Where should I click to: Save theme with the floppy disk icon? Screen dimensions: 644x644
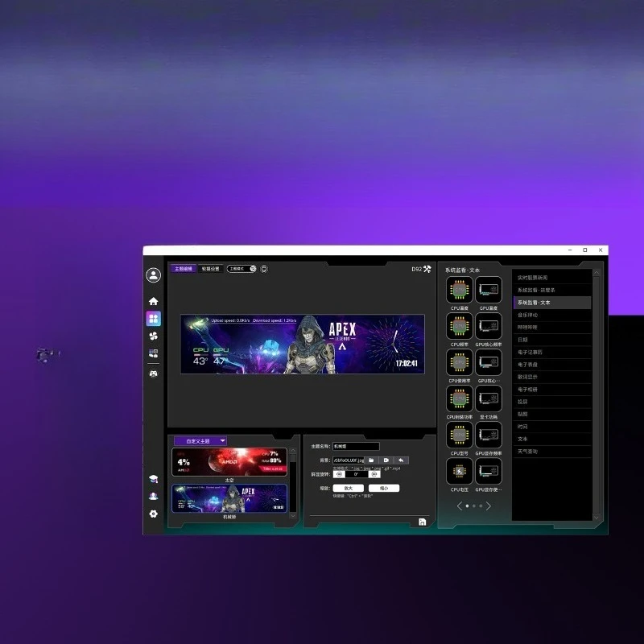click(422, 522)
